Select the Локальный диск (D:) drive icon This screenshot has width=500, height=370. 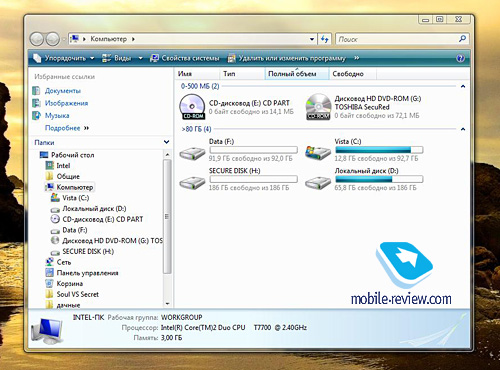pos(318,183)
